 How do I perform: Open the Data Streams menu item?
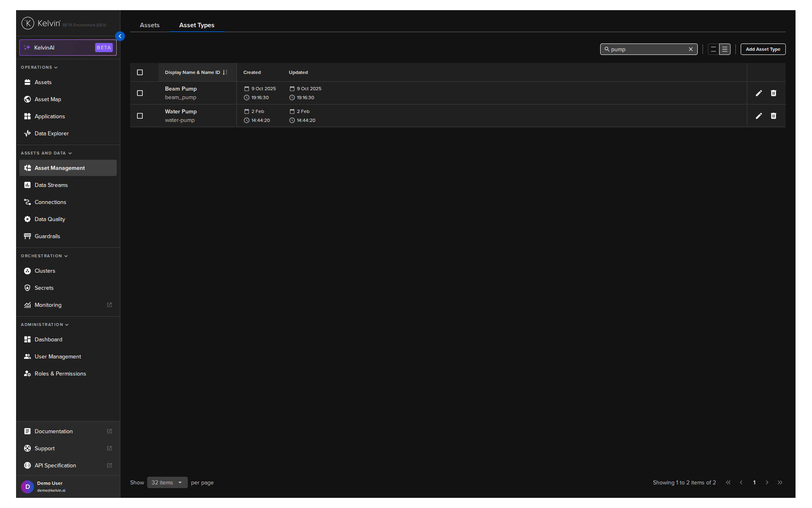tap(51, 185)
